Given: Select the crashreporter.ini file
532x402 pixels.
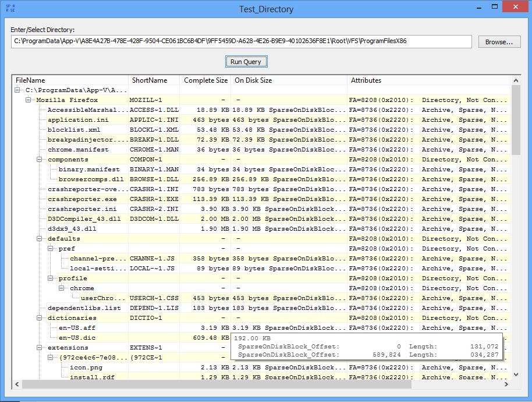Looking at the screenshot, I should (82, 209).
